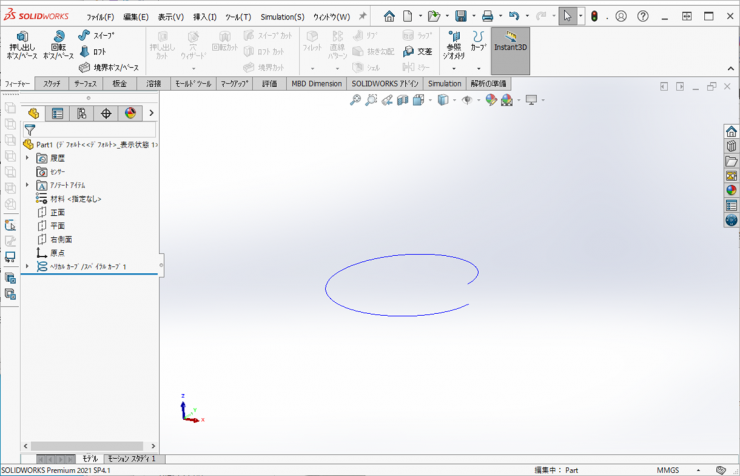Image resolution: width=740 pixels, height=476 pixels.
Task: Click the Zoom to Fit magnifier icon
Action: [355, 100]
